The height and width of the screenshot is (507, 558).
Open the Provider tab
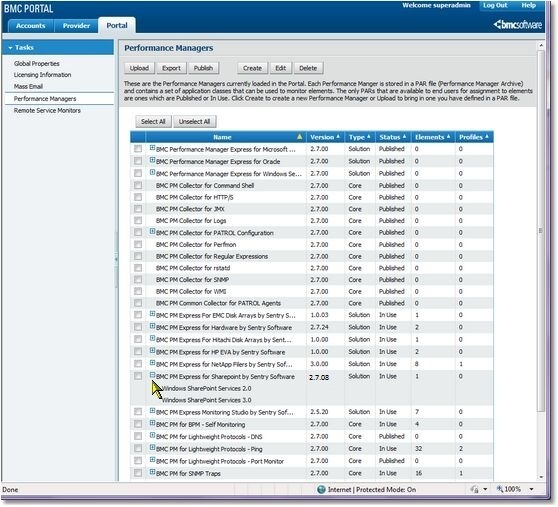click(76, 26)
